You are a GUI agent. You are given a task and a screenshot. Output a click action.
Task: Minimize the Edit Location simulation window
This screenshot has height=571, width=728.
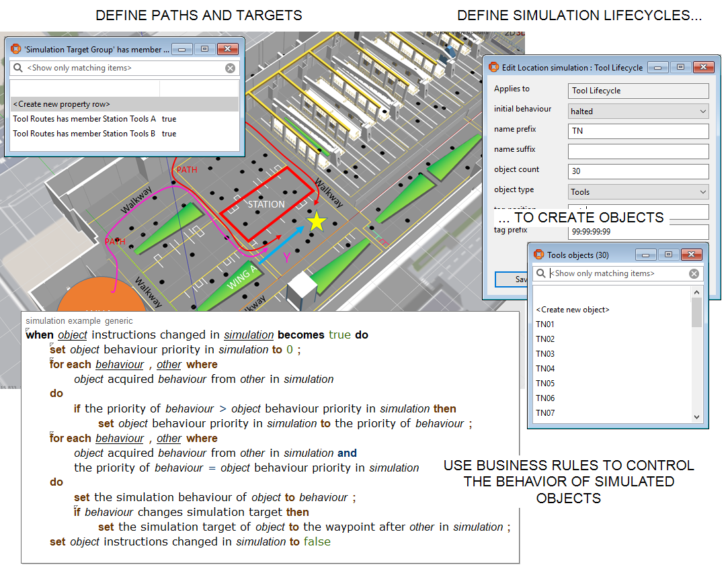[658, 67]
